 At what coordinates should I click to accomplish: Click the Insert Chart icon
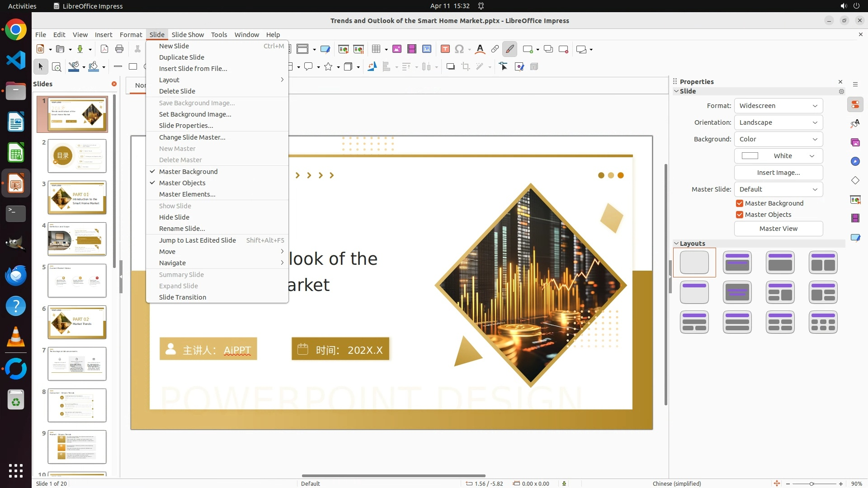coord(426,49)
